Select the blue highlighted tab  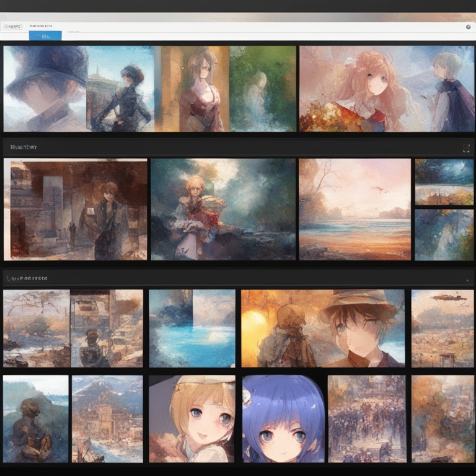coord(45,35)
